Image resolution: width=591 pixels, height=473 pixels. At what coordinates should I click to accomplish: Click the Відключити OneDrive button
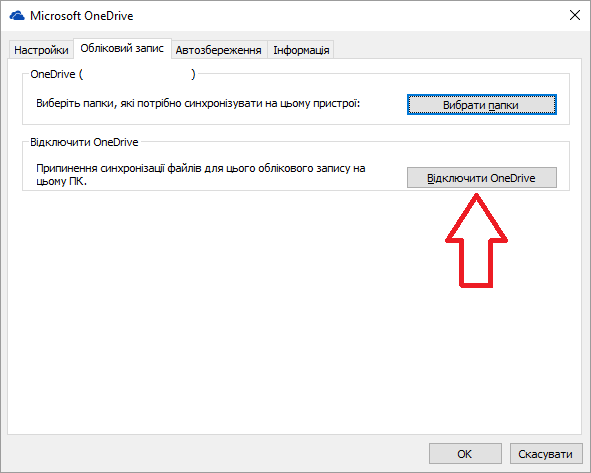point(482,178)
